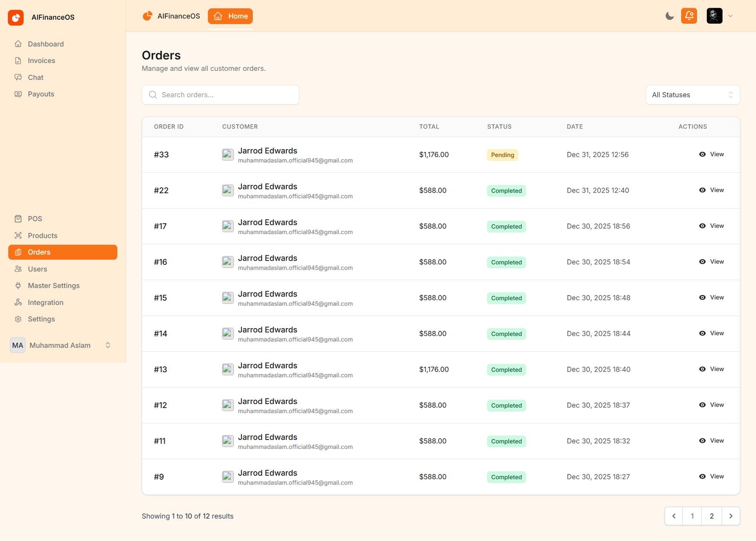
Task: Click the Completed badge on order #22
Action: (507, 191)
